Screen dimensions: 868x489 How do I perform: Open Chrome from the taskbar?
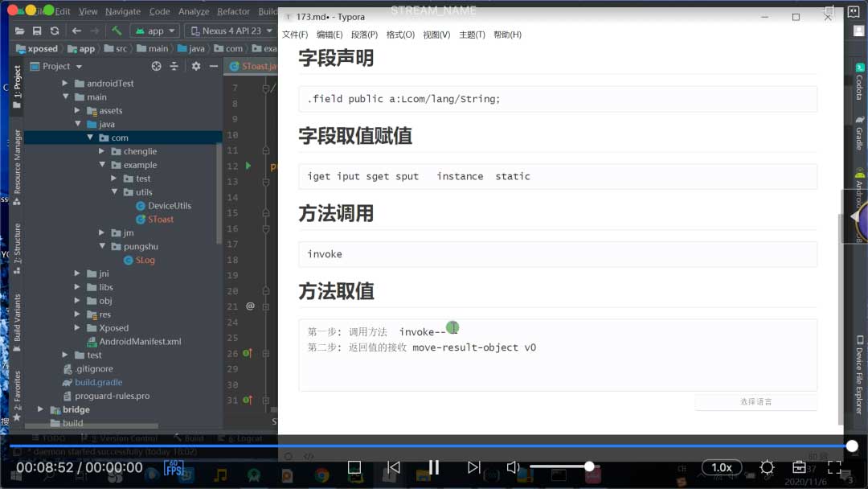[x=321, y=475]
